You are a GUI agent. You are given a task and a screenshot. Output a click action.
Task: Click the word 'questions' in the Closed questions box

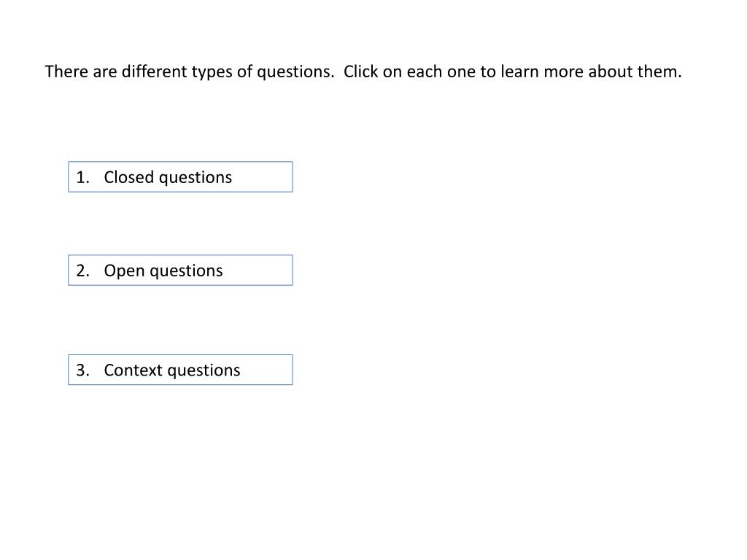point(196,178)
